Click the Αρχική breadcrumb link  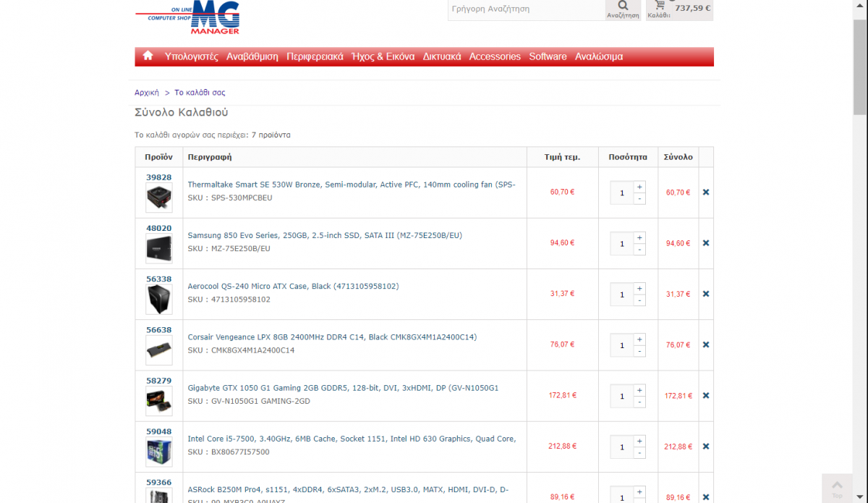coord(147,93)
